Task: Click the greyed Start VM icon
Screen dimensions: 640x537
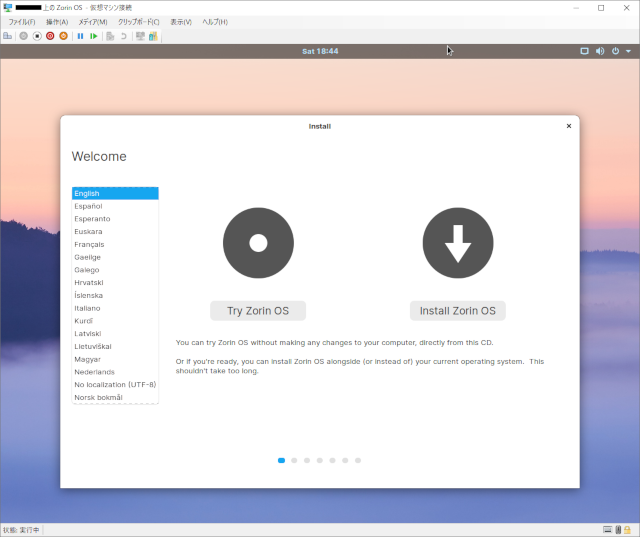Action: pos(24,36)
